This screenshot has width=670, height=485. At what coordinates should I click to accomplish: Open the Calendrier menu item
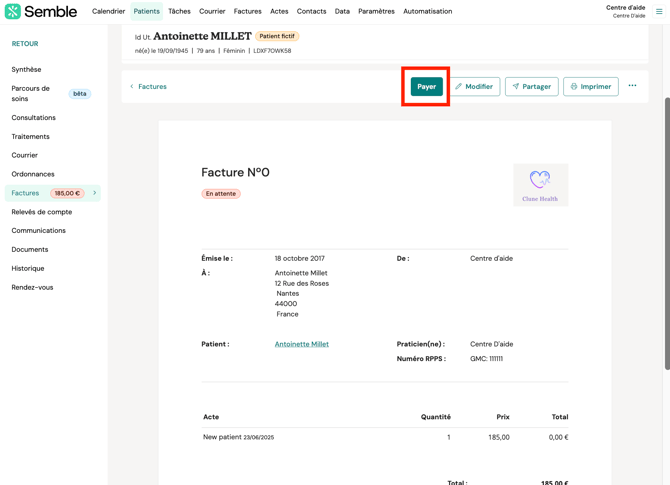tap(109, 12)
